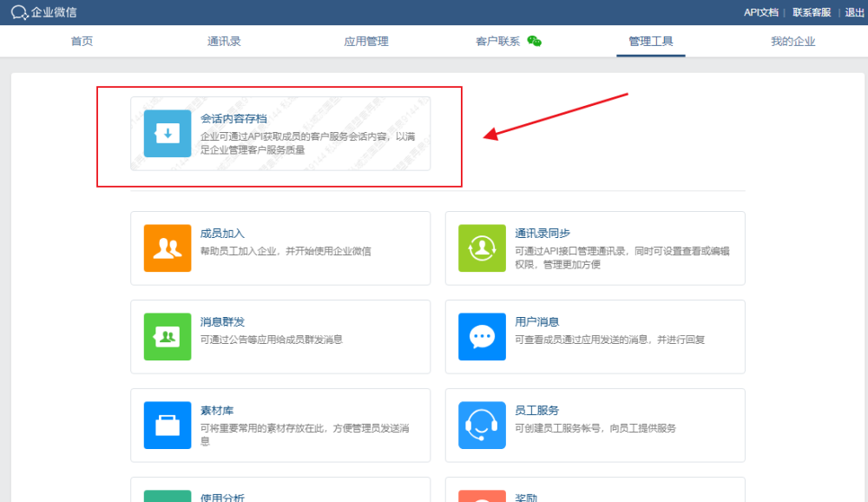
Task: Click the 企业微信 logo icon
Action: (x=19, y=12)
